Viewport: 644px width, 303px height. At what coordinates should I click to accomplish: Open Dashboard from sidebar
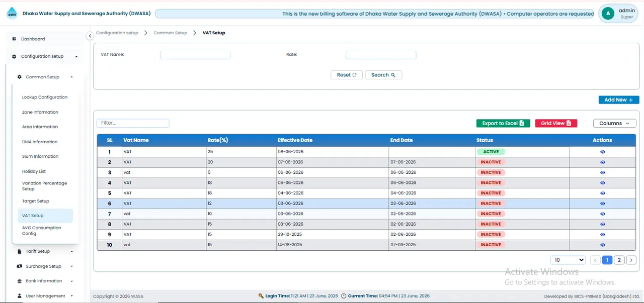pyautogui.click(x=33, y=39)
